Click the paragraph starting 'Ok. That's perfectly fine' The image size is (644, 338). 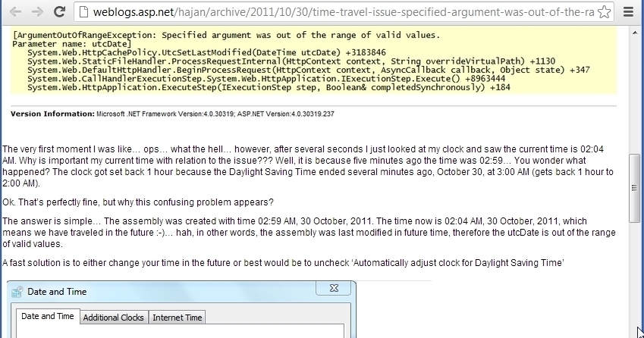point(138,202)
